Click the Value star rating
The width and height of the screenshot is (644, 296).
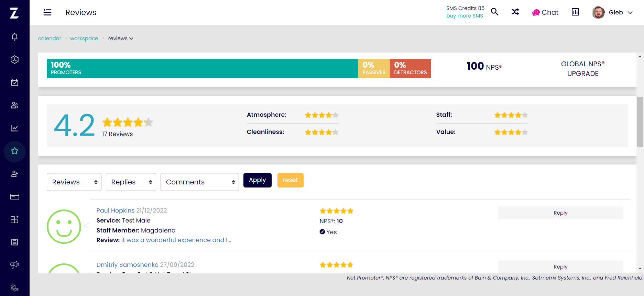(x=511, y=132)
